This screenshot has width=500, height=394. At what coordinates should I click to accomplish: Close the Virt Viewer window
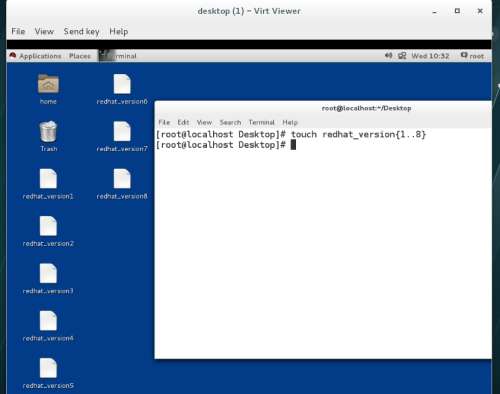(x=480, y=11)
